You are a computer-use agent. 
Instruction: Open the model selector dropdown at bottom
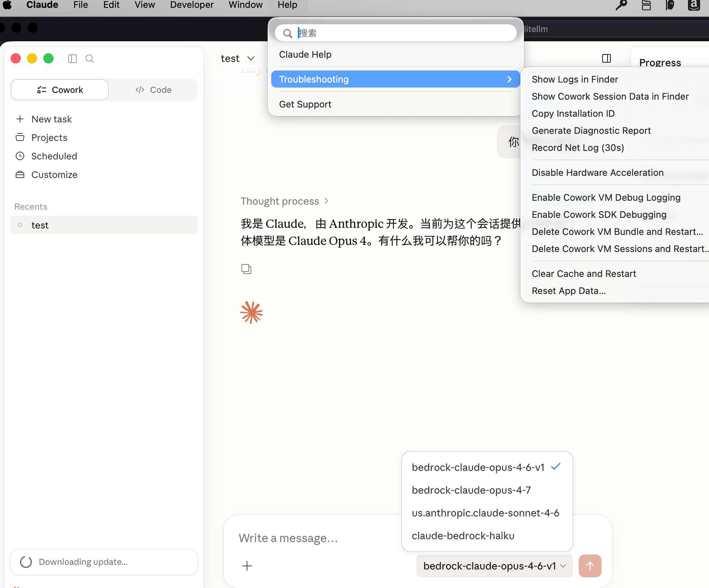(x=494, y=566)
